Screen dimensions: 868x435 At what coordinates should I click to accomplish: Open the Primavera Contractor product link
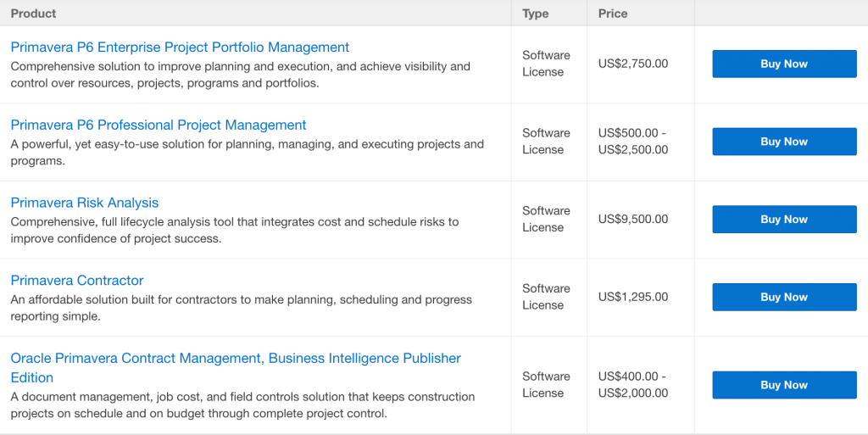pos(77,280)
